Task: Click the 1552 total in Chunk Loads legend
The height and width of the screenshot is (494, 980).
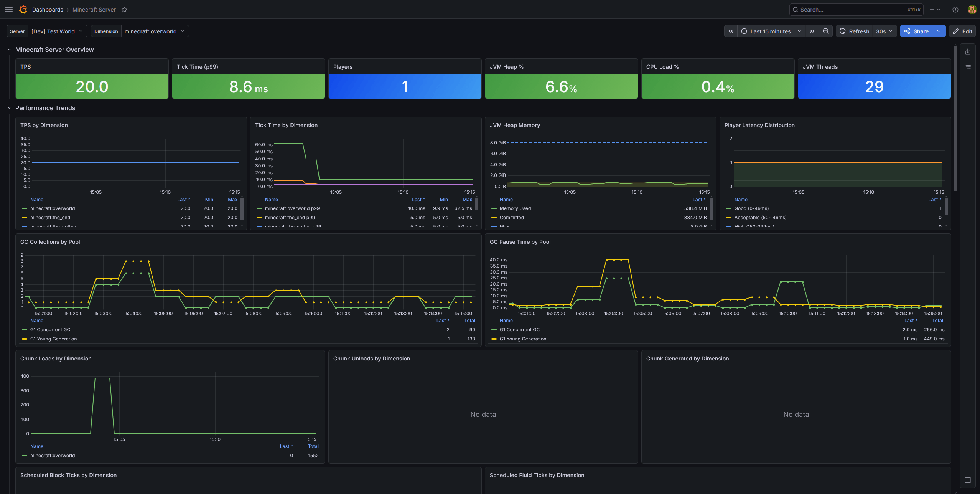Action: (x=313, y=456)
